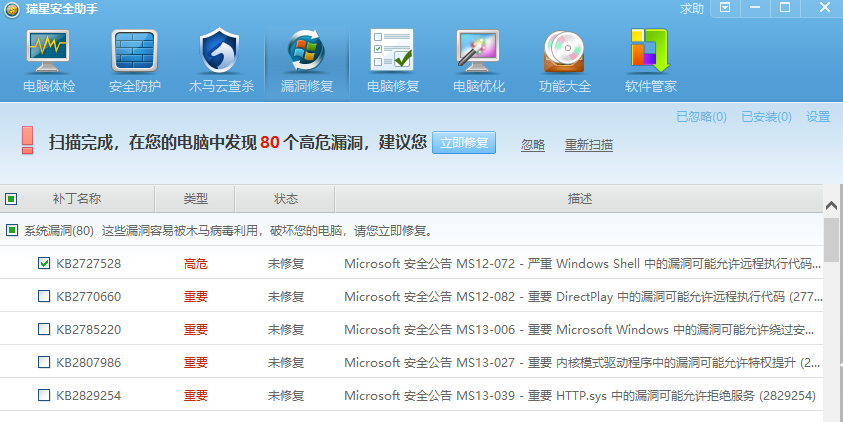The image size is (843, 422).
Task: Click the 未修复 status for KB2785220
Action: (286, 329)
